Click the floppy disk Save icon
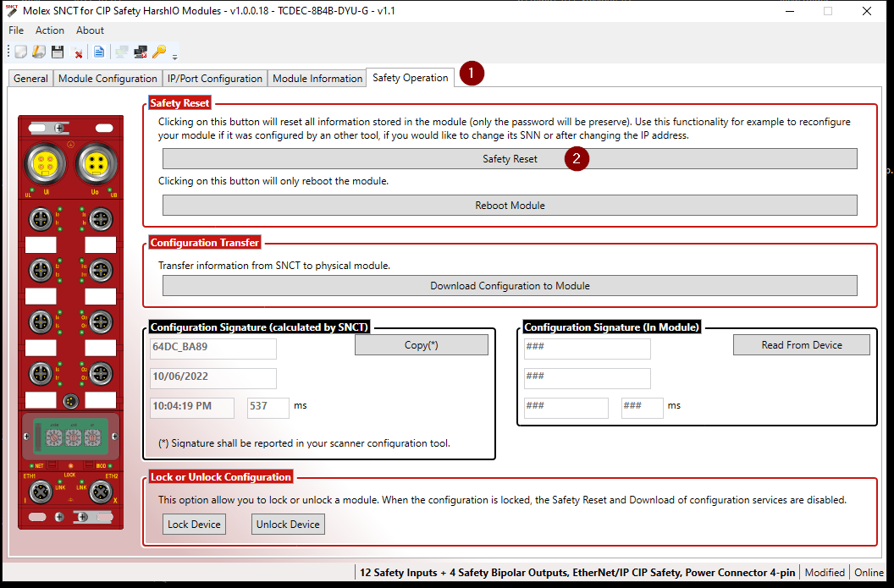Image resolution: width=894 pixels, height=588 pixels. pos(58,52)
